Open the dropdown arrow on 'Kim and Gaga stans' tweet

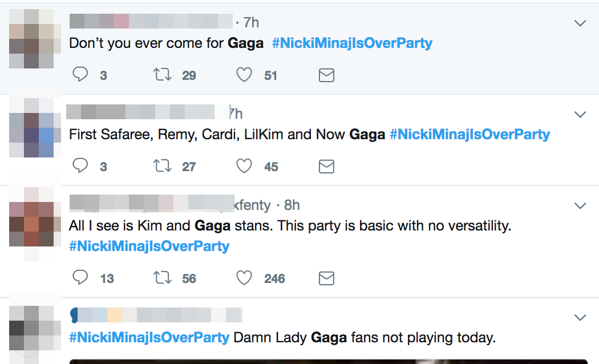pyautogui.click(x=580, y=206)
